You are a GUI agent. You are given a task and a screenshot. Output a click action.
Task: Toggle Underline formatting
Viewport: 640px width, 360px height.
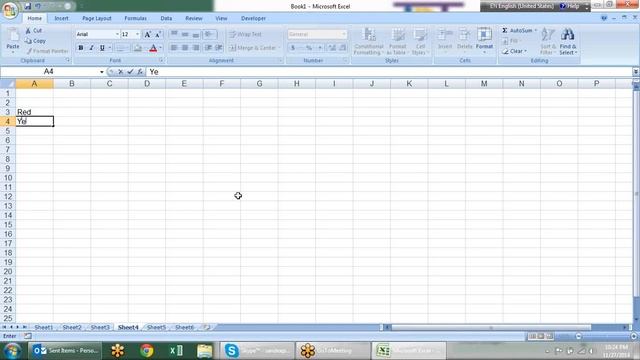(x=102, y=48)
